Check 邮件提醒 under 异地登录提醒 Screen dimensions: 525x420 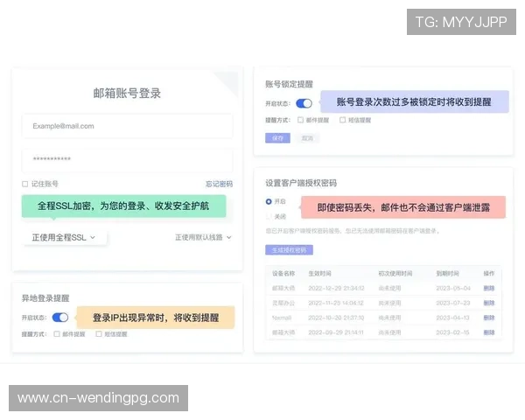tap(57, 334)
